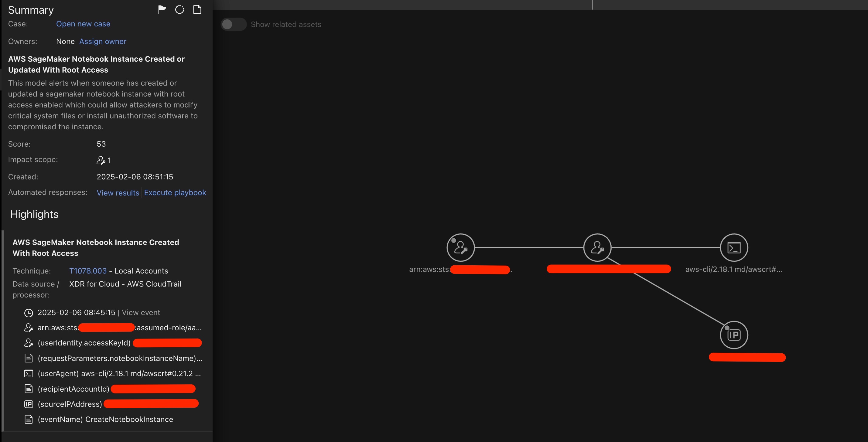Viewport: 868px width, 442px height.
Task: Click created date 2025-02-06 08:51:15
Action: tap(135, 177)
